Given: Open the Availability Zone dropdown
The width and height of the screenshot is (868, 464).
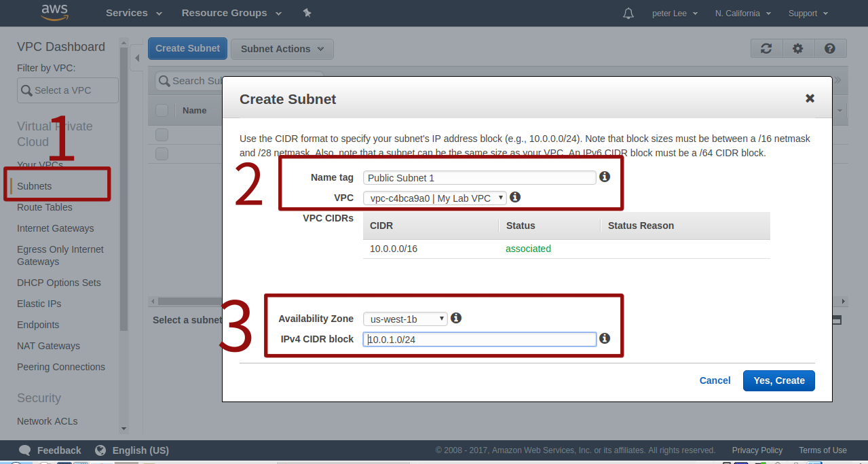Looking at the screenshot, I should point(404,319).
